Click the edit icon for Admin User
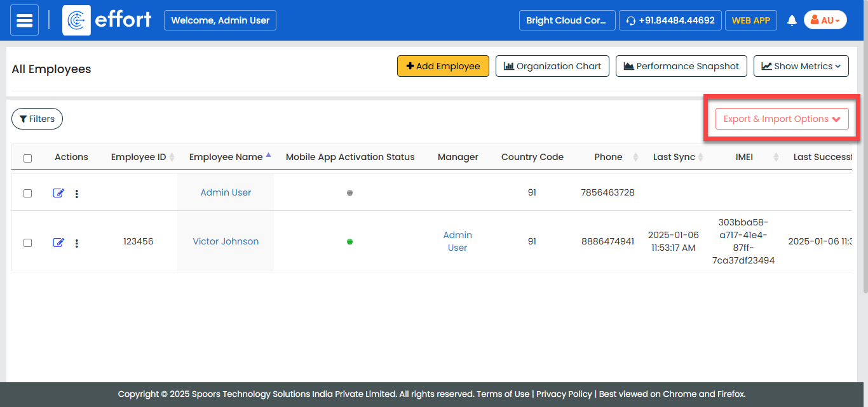 [x=58, y=193]
